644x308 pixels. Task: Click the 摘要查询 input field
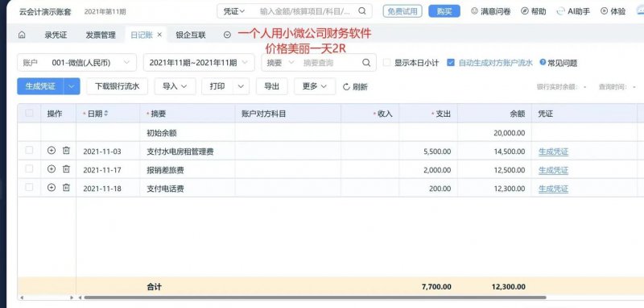(331, 63)
